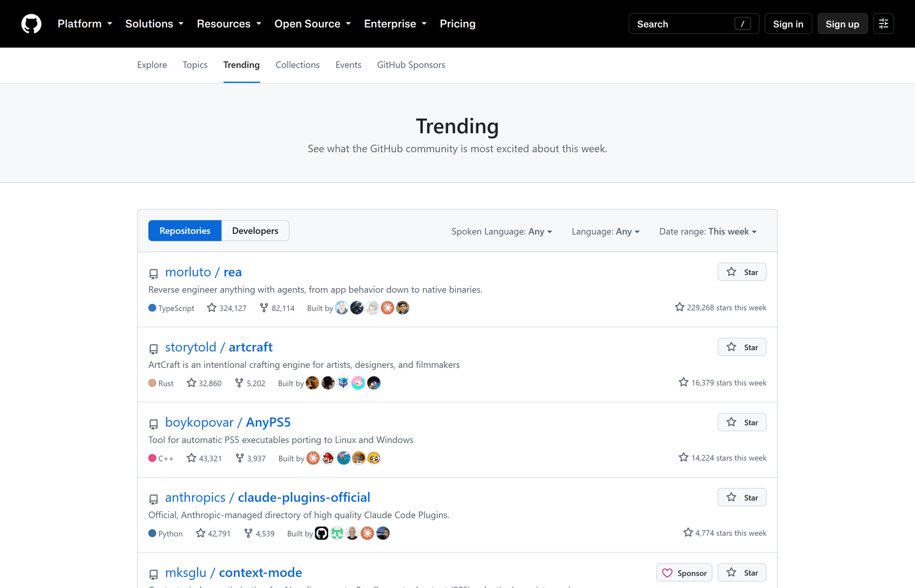Click the last contributor avatar for claude-plugins-official
This screenshot has width=915, height=588.
(x=383, y=534)
